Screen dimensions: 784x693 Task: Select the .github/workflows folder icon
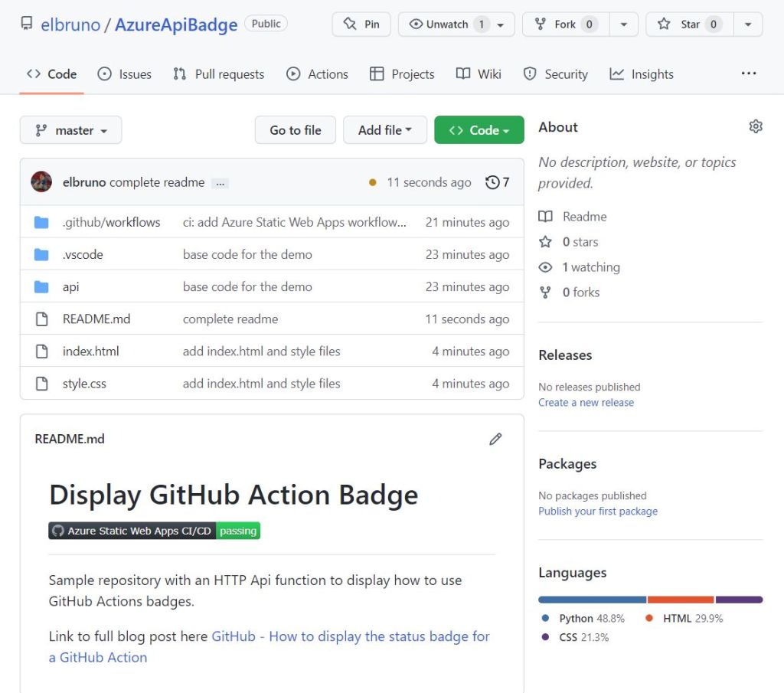(x=41, y=222)
